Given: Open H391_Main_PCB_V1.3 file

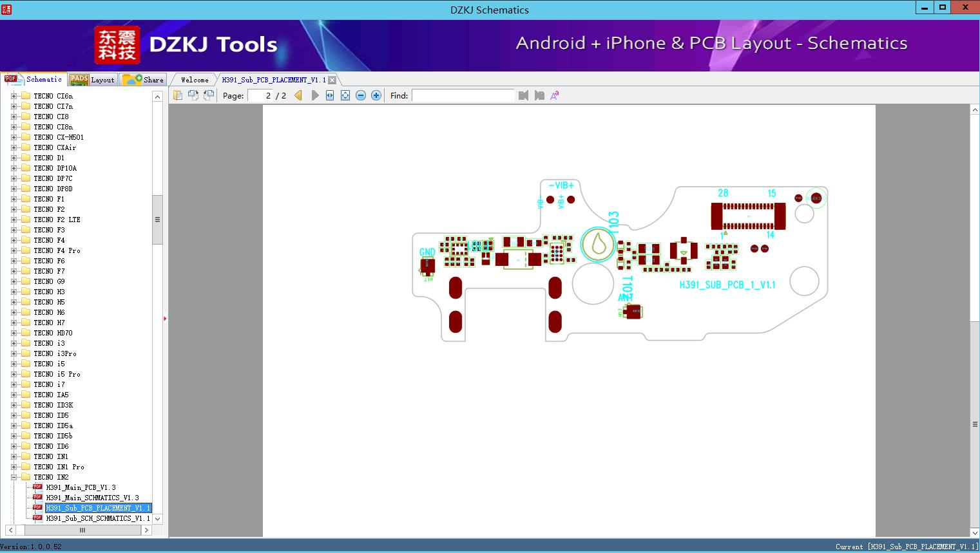Looking at the screenshot, I should (81, 487).
